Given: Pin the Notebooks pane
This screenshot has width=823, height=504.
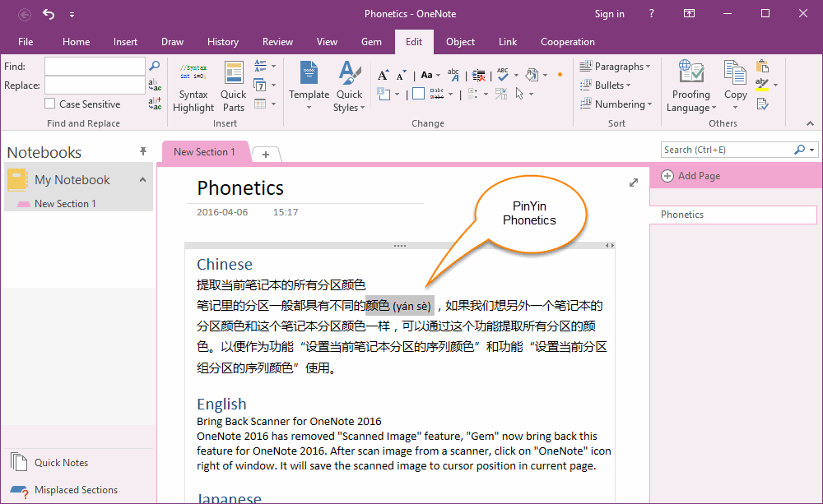Looking at the screenshot, I should point(142,151).
